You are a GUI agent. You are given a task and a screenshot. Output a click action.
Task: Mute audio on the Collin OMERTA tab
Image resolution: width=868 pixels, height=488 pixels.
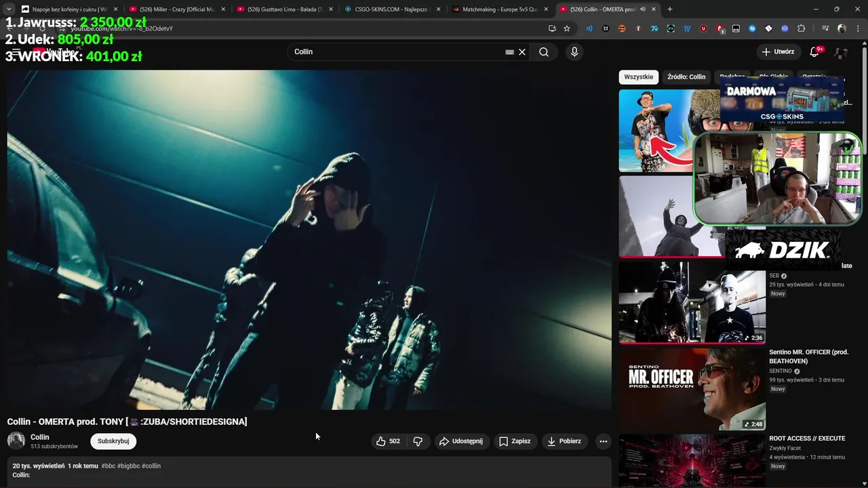[x=642, y=9]
